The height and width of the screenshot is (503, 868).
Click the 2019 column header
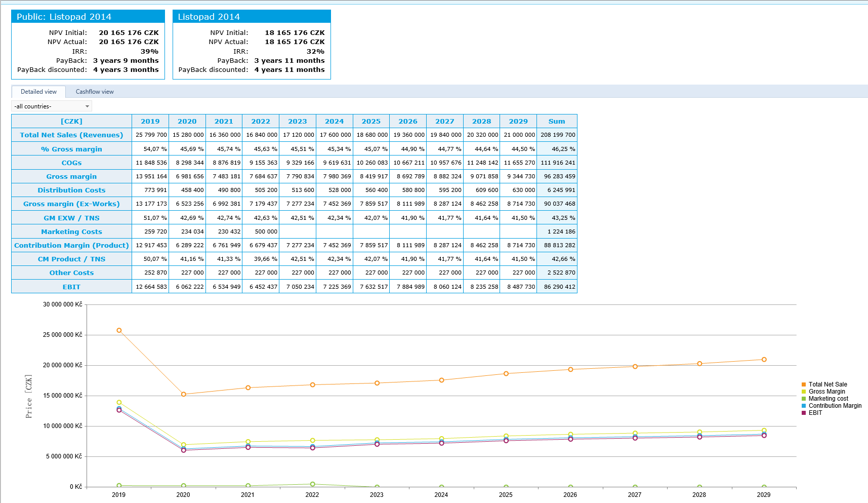(x=150, y=121)
